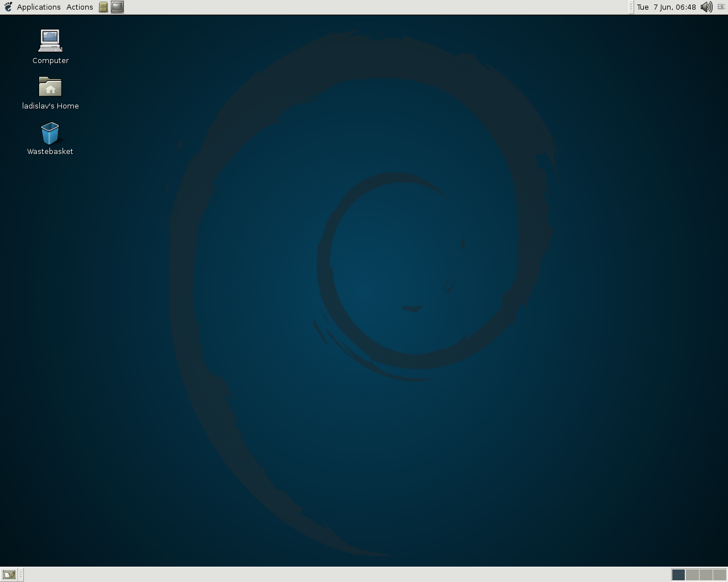Select the ladislav's Home folder icon

[x=50, y=87]
